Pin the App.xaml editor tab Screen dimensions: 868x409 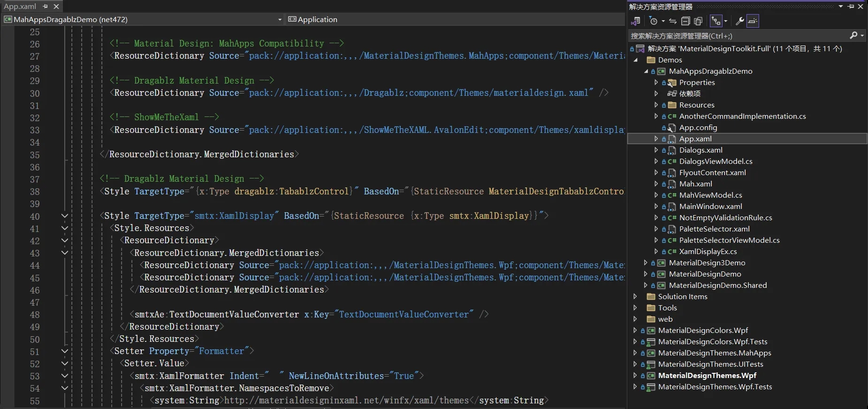(x=46, y=7)
